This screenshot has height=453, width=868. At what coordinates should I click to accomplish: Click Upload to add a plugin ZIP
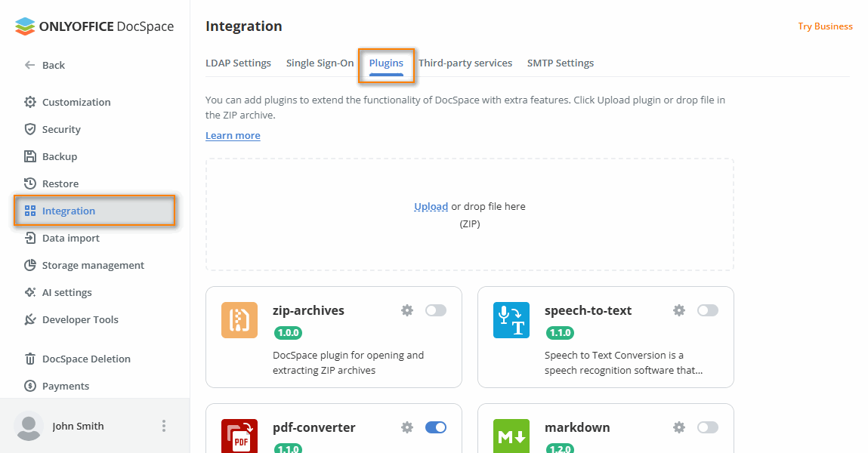click(431, 205)
